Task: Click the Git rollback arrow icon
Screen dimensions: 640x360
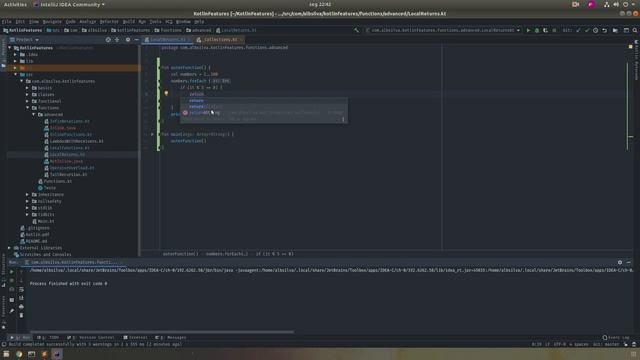Action: click(x=604, y=30)
